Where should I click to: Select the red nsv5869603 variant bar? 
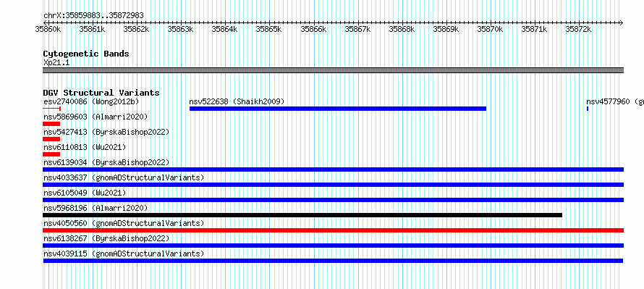click(51, 124)
